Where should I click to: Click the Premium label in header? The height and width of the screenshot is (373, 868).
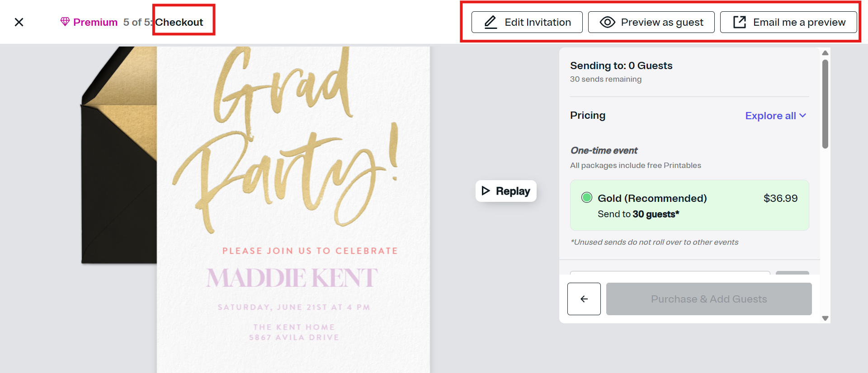coord(95,22)
